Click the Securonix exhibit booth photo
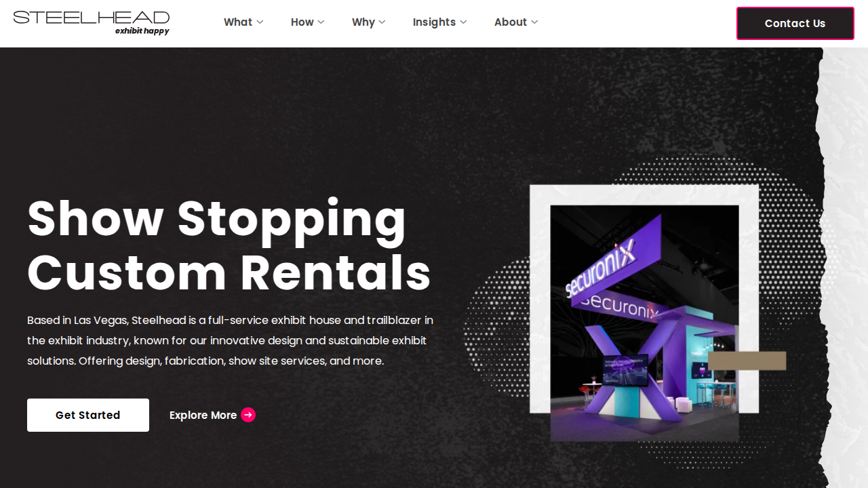 click(x=644, y=323)
